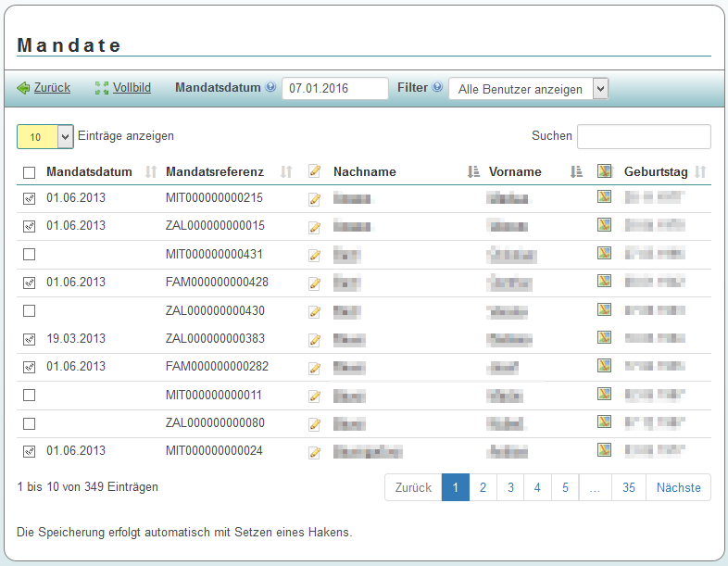This screenshot has height=566, width=728.
Task: Toggle the select-all checkbox in table header
Action: click(x=29, y=172)
